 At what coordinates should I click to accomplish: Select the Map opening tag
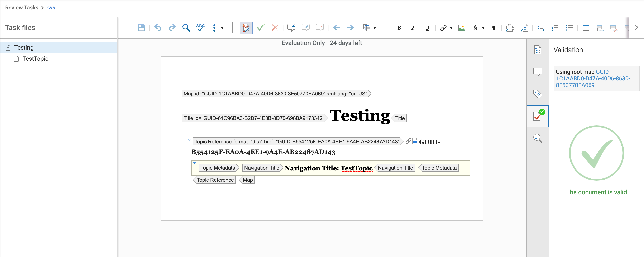coord(276,94)
